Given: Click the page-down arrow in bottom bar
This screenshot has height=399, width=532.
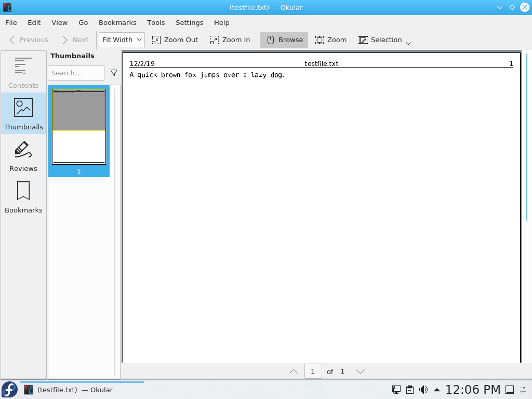Looking at the screenshot, I should click(361, 371).
